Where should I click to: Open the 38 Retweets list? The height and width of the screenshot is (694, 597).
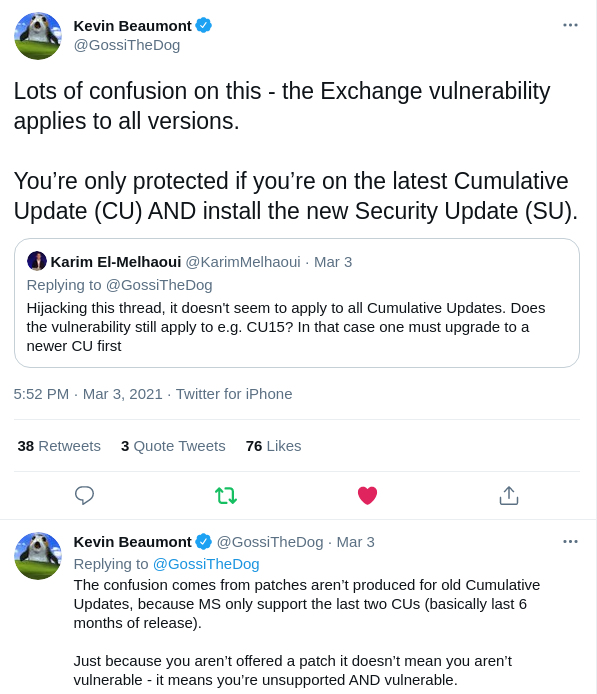(x=59, y=446)
